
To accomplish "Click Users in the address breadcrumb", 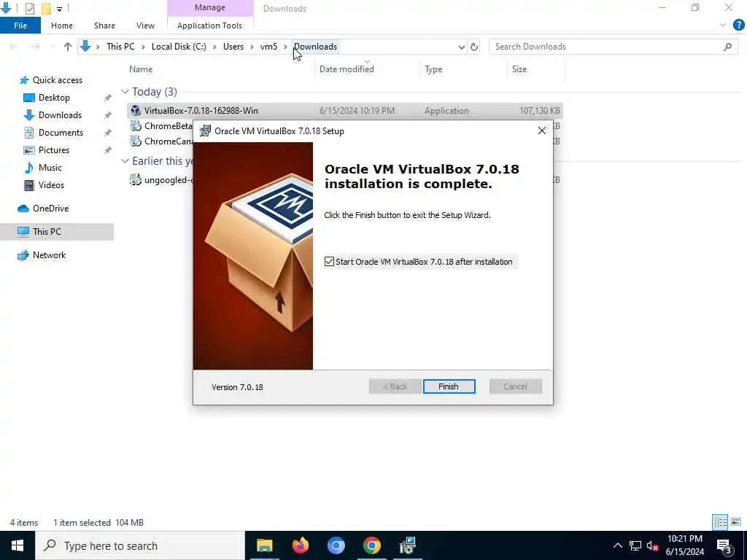I will pos(233,47).
